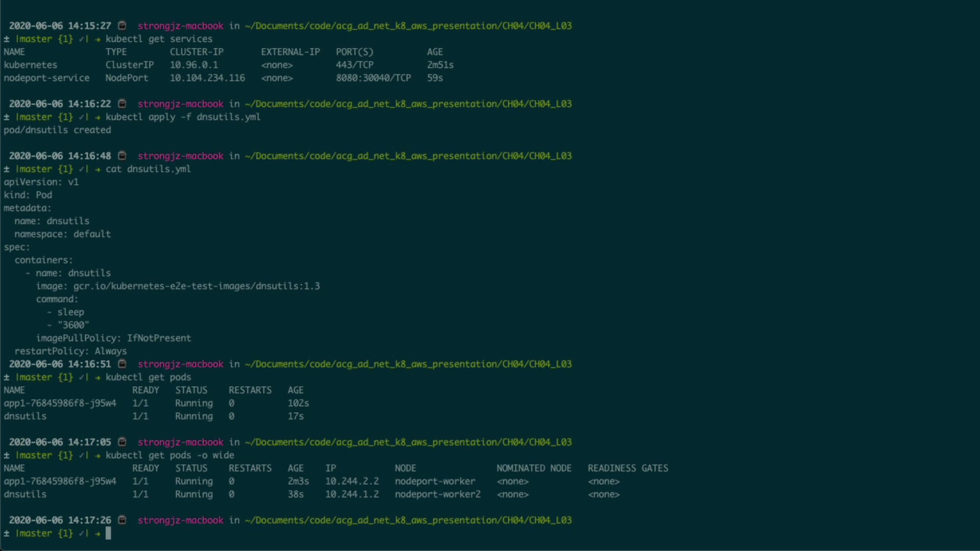Screen dimensions: 980x551
Task: Click arrow before 'kubectl get services' command
Action: coord(97,39)
